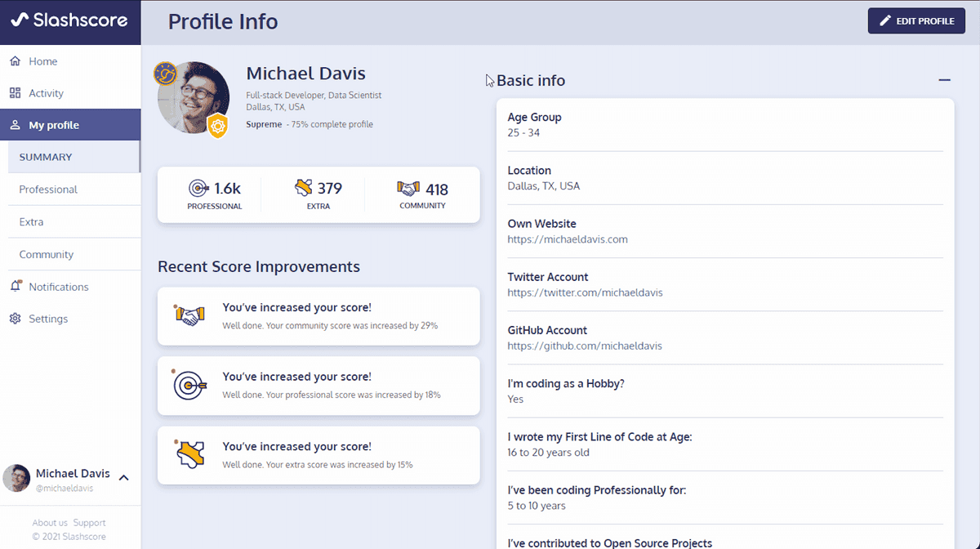Screen dimensions: 980x549
Task: Click the gold gear badge on avatar
Action: pyautogui.click(x=216, y=126)
